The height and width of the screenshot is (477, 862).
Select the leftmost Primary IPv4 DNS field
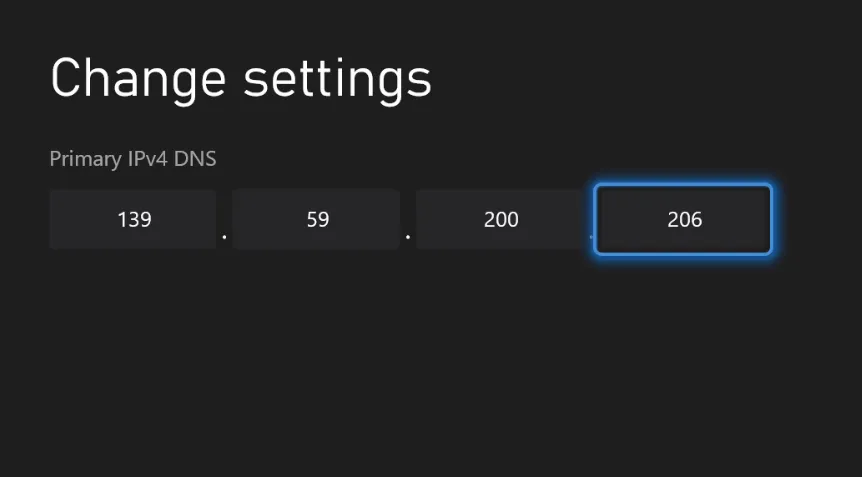(133, 219)
